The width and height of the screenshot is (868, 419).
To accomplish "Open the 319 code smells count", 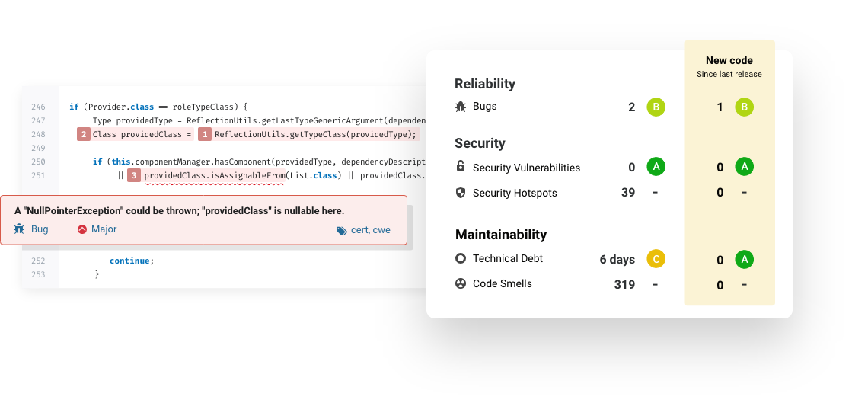I will click(x=624, y=285).
